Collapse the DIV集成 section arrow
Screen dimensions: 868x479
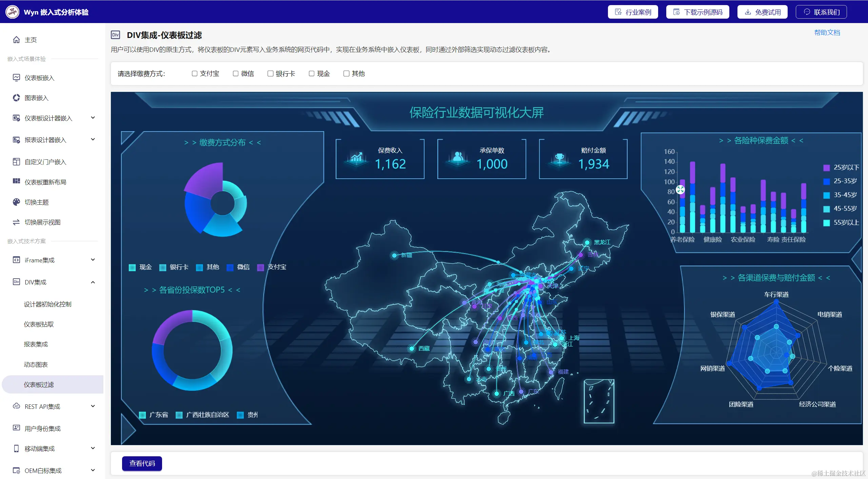pos(93,282)
